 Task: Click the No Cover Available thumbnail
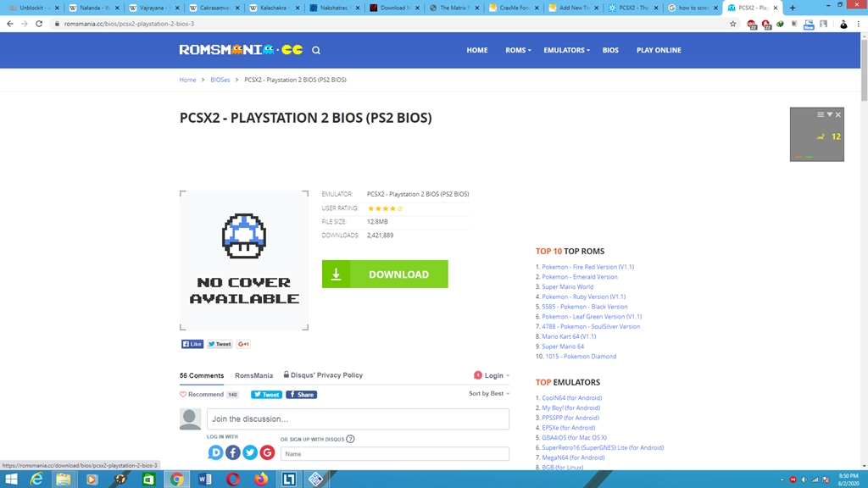244,260
